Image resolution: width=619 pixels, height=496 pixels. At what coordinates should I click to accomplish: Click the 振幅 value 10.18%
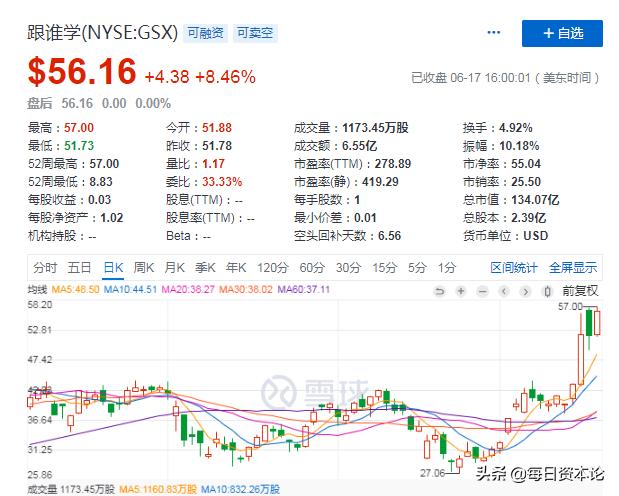tap(519, 146)
